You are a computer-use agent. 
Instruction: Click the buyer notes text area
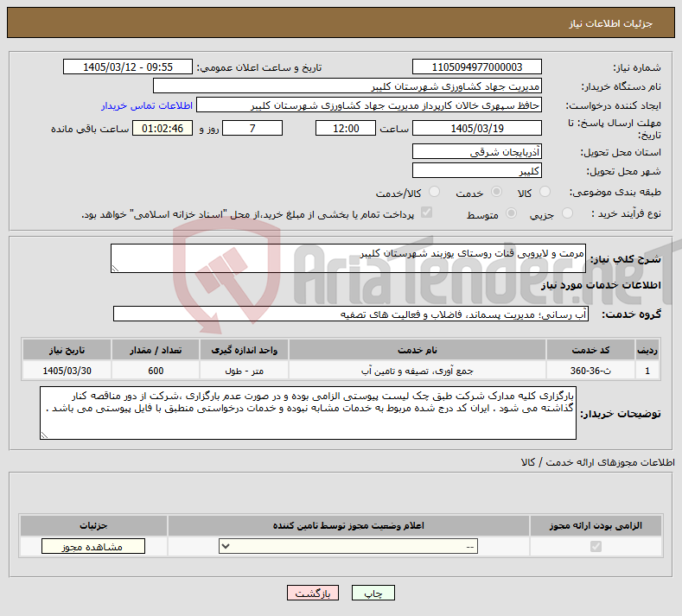click(x=308, y=413)
